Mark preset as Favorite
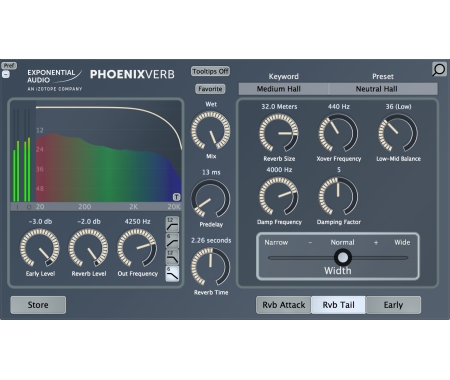450x380 pixels. [210, 89]
